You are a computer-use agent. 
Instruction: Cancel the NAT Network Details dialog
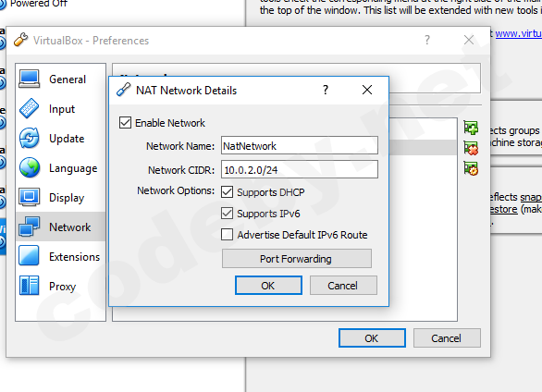point(343,286)
